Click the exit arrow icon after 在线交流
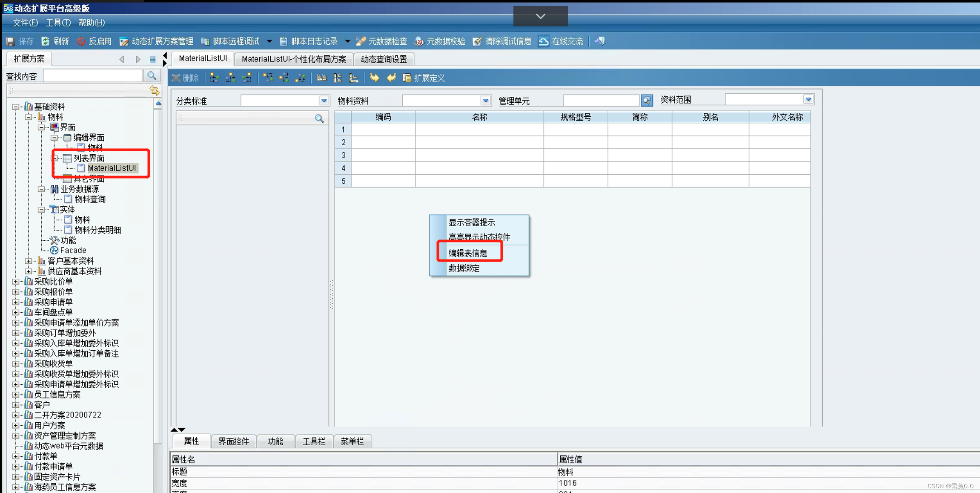 coord(600,41)
